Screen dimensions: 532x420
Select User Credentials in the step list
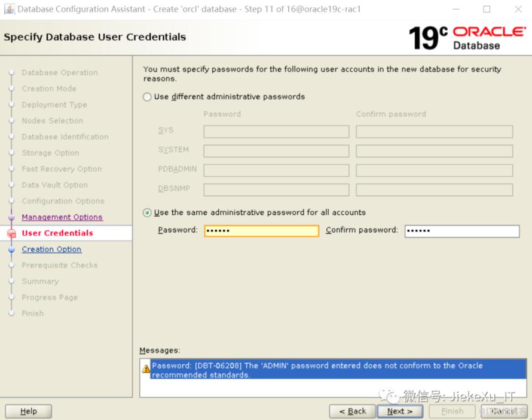point(57,233)
